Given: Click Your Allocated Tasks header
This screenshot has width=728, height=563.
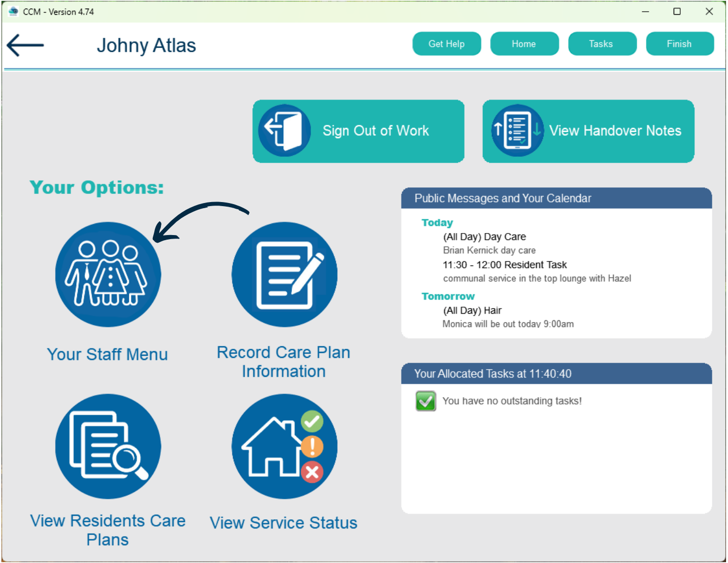Looking at the screenshot, I should (x=556, y=374).
